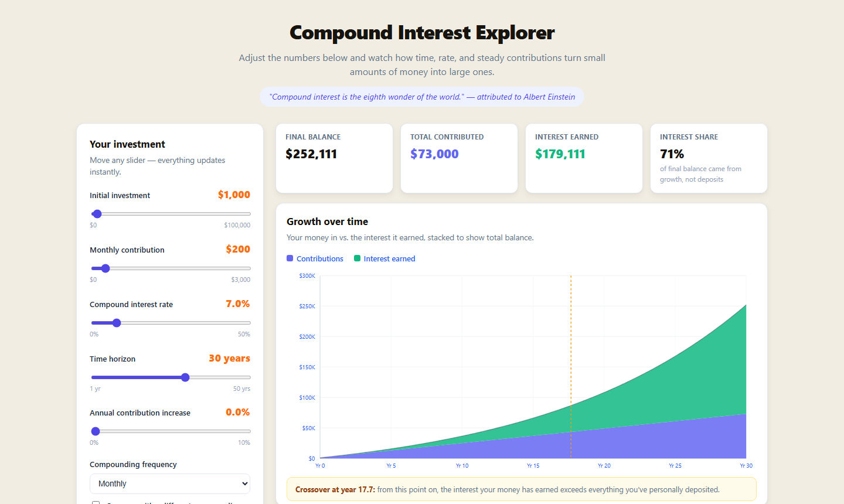Click the Initial investment slider handle
Viewport: 844px width, 504px height.
pyautogui.click(x=97, y=214)
